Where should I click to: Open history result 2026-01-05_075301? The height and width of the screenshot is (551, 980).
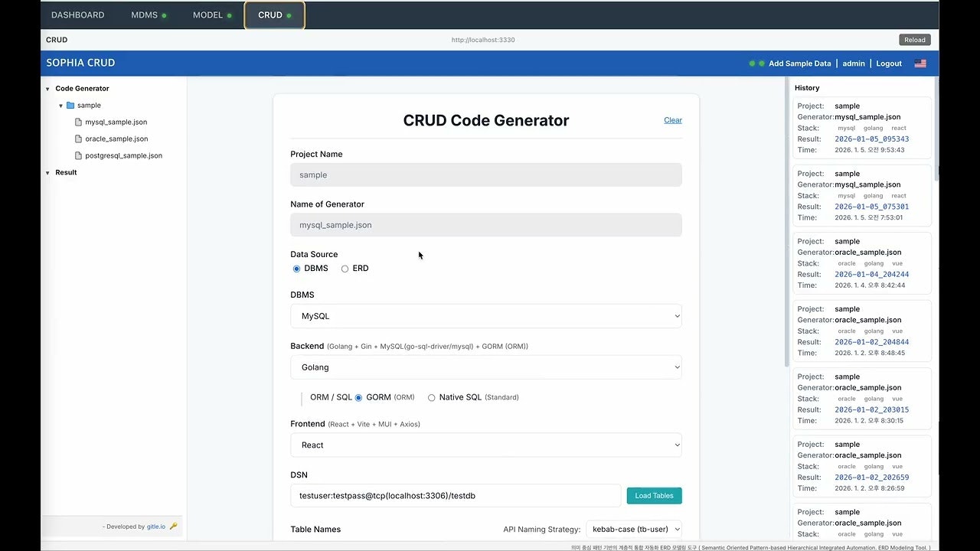click(x=871, y=207)
